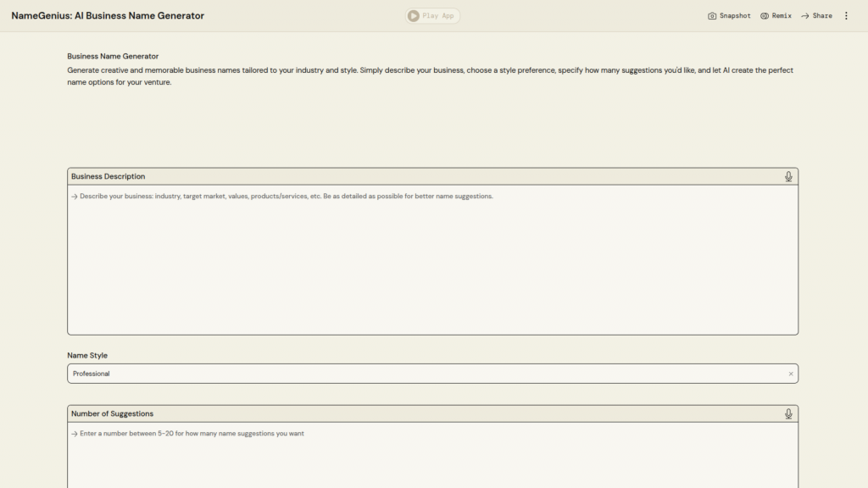Select the Remix text label
The width and height of the screenshot is (868, 488).
[782, 16]
